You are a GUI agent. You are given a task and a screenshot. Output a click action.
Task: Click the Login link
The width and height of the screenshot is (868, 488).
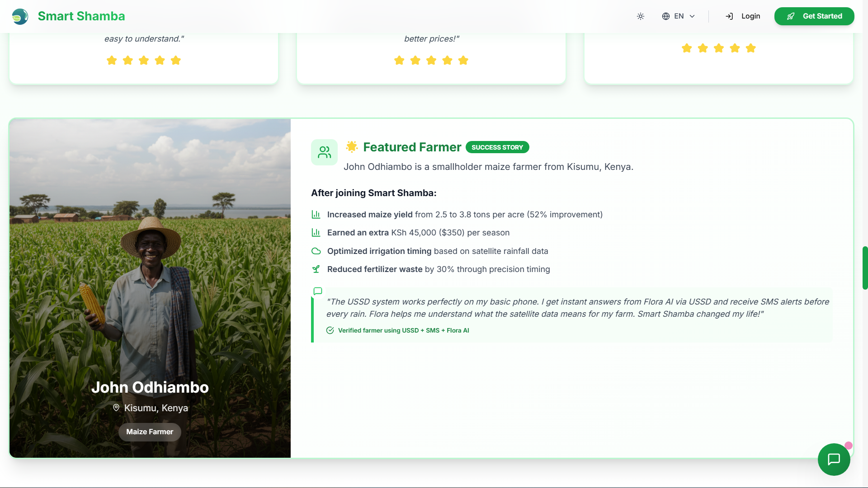743,16
